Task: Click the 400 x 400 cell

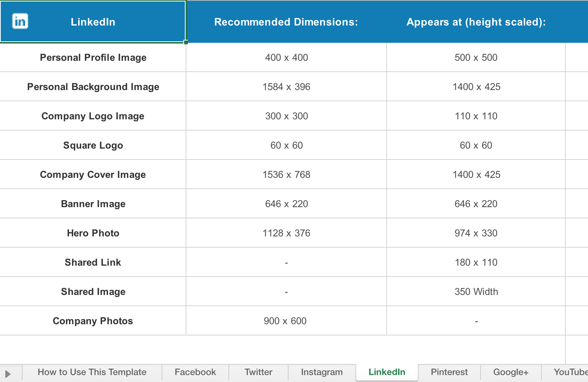Action: click(286, 57)
